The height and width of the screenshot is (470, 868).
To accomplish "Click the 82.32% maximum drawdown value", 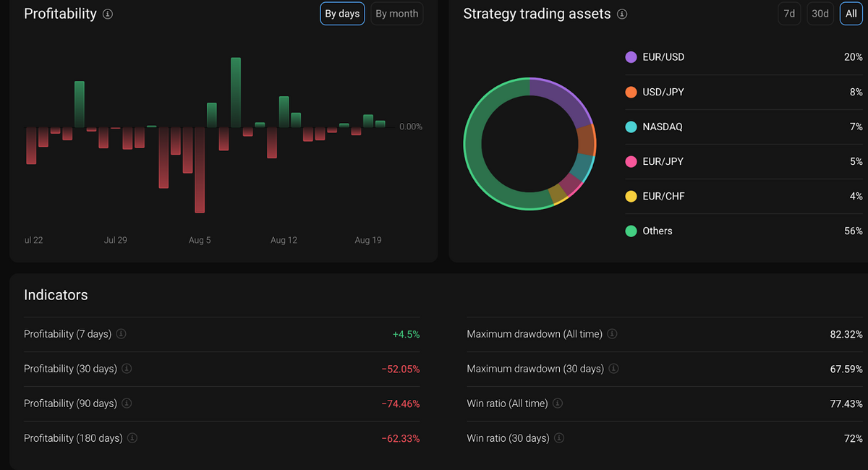I will tap(846, 334).
